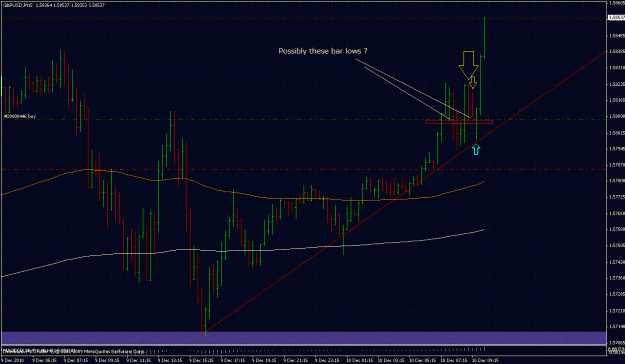The image size is (625, 364).
Task: Click the highlighted current price label on scale
Action: click(616, 18)
